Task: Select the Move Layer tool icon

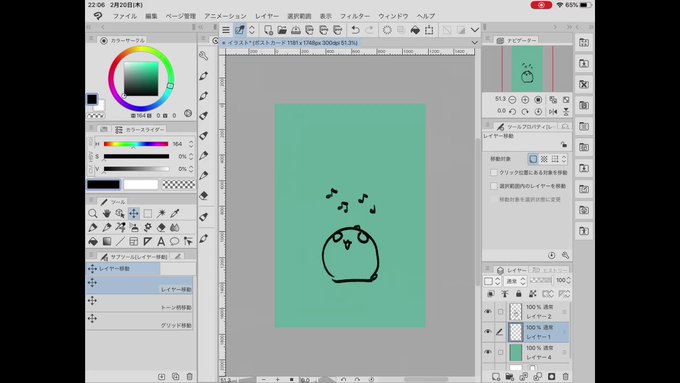Action: [x=134, y=213]
